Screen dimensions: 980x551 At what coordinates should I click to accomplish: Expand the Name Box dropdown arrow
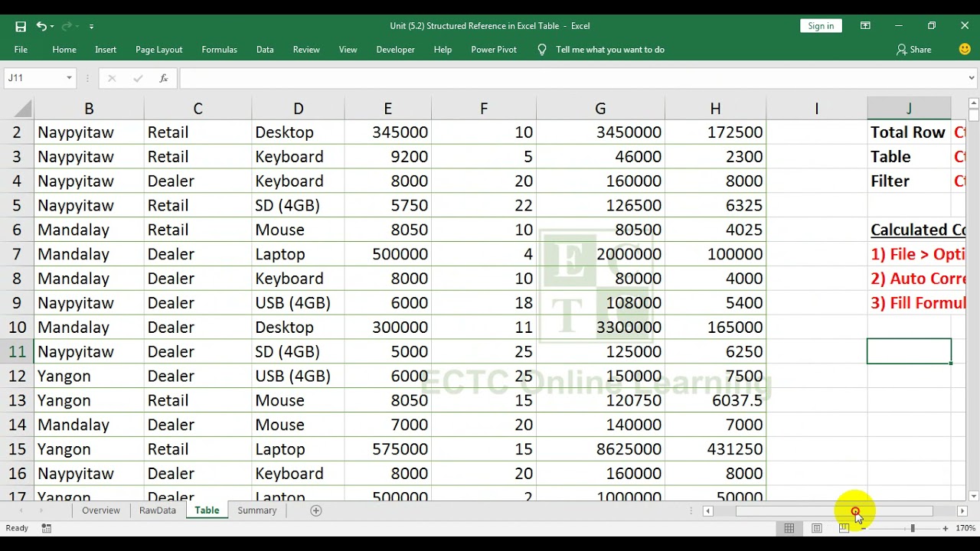point(69,78)
